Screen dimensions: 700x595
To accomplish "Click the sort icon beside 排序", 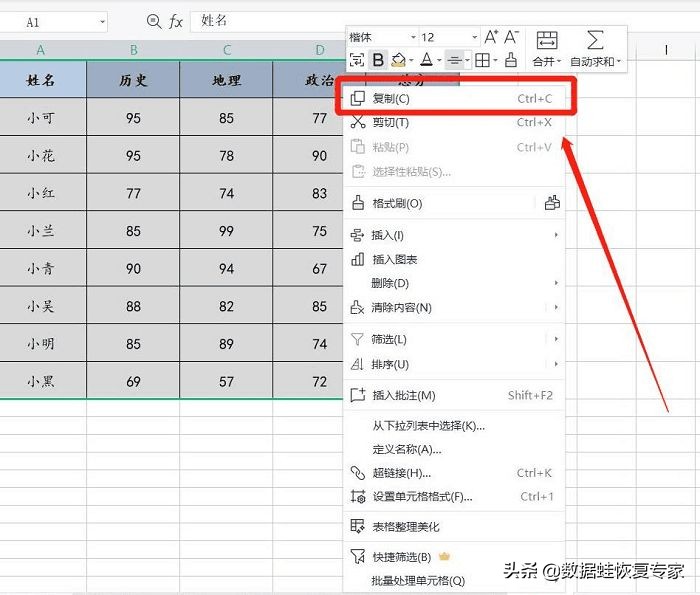I will tap(357, 364).
